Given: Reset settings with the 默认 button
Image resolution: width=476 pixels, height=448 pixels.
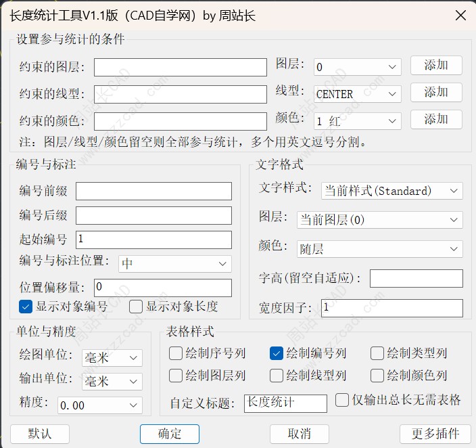Looking at the screenshot, I should [40, 433].
